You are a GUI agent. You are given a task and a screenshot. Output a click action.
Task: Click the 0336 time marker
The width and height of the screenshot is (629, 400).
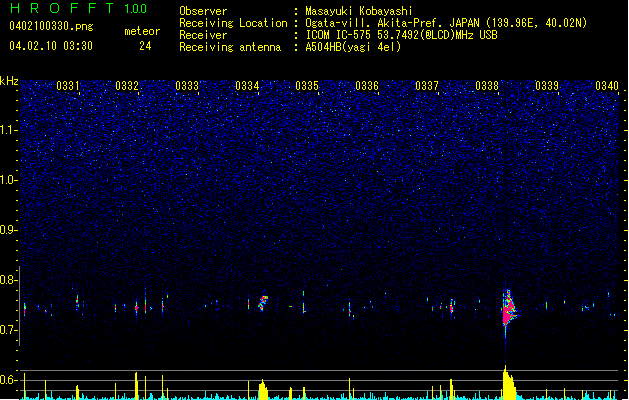pyautogui.click(x=367, y=86)
